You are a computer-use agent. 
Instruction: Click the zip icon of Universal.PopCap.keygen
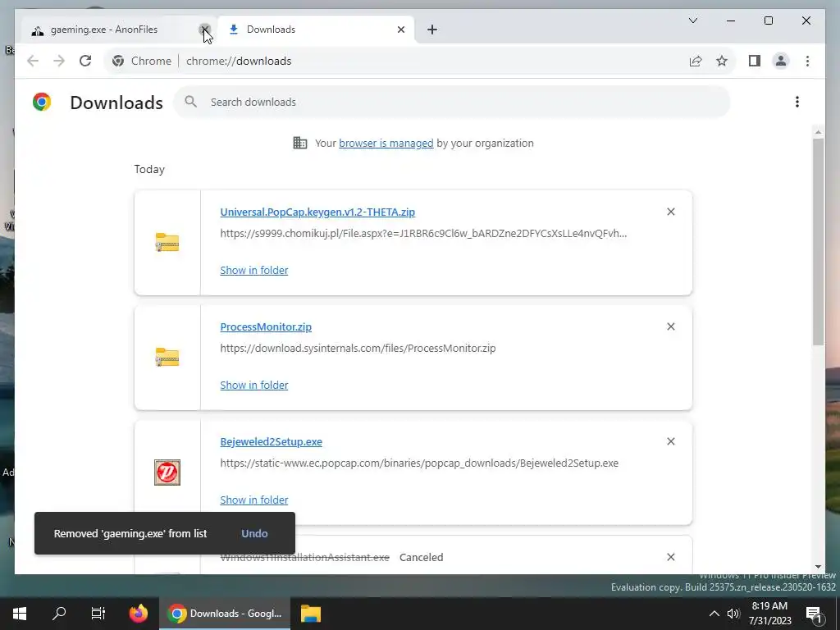(167, 242)
